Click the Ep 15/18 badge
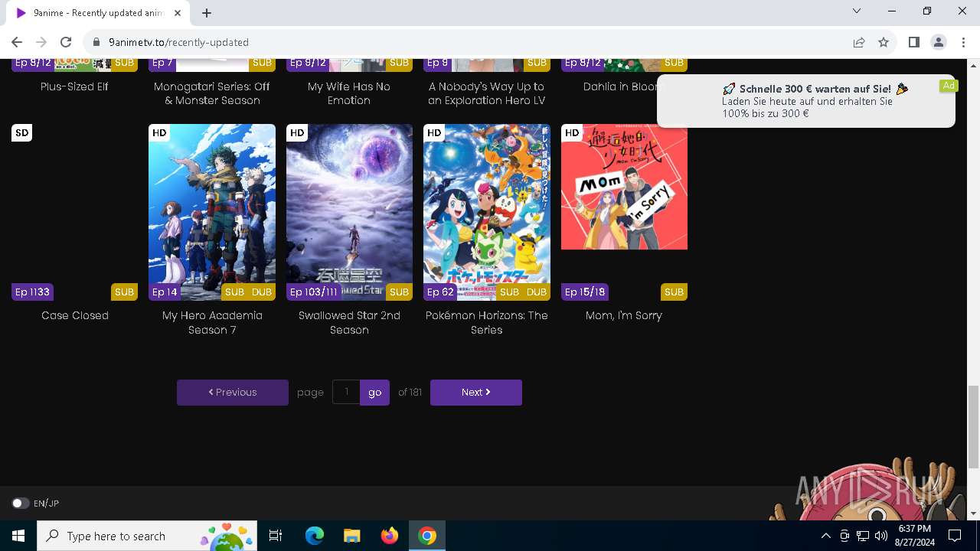980x551 pixels. 585,292
